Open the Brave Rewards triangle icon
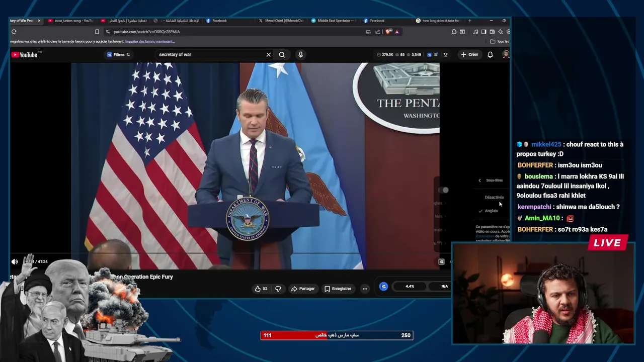644x362 pixels. click(397, 32)
